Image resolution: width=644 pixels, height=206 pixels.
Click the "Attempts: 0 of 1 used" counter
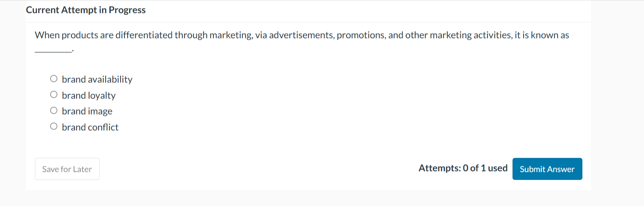point(463,168)
